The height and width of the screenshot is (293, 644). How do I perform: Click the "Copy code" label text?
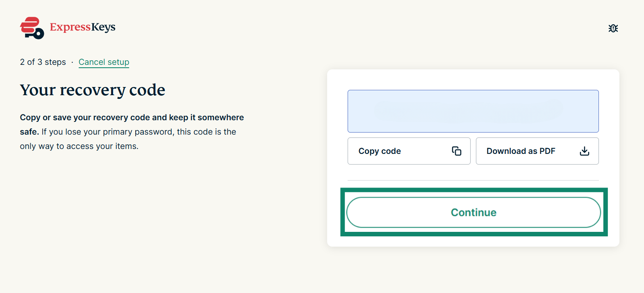380,151
